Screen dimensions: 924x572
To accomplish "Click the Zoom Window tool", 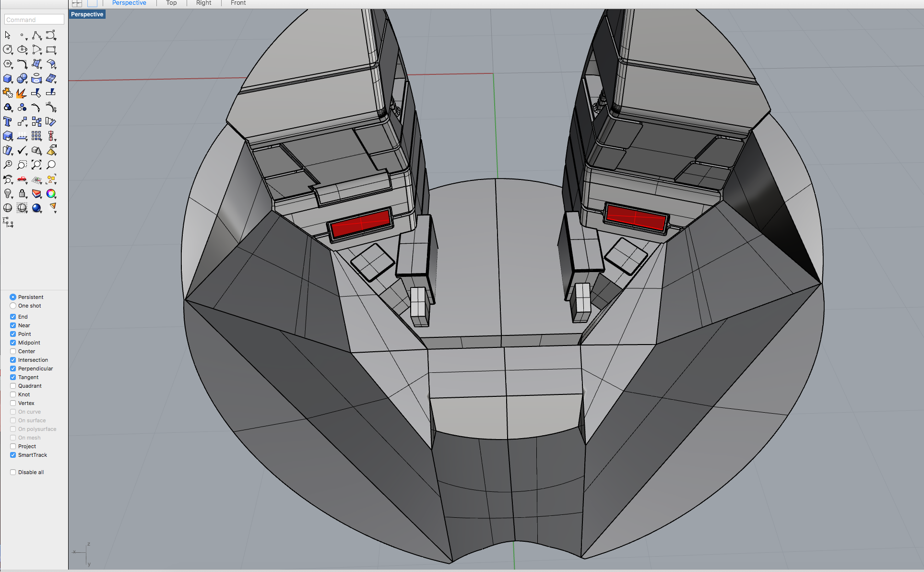I will pyautogui.click(x=22, y=165).
